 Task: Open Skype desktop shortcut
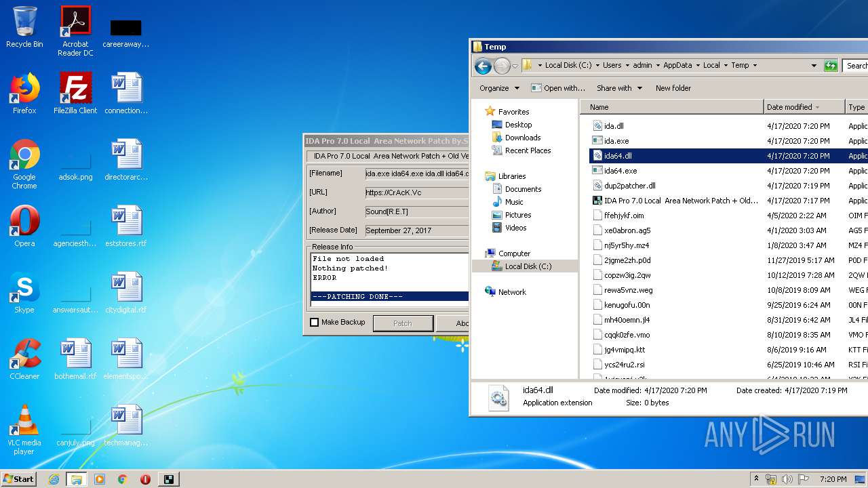[24, 293]
